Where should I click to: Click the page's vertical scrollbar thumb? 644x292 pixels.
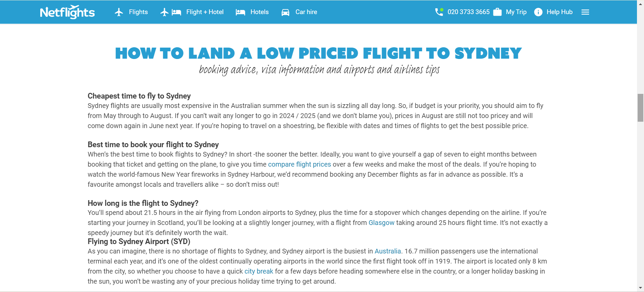(640, 108)
